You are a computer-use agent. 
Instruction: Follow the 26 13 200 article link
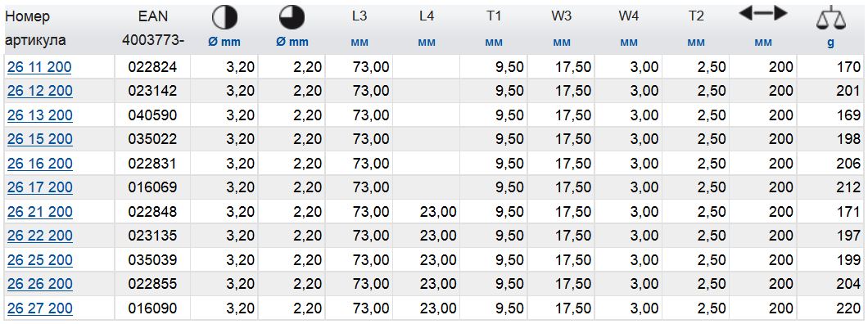pyautogui.click(x=40, y=115)
